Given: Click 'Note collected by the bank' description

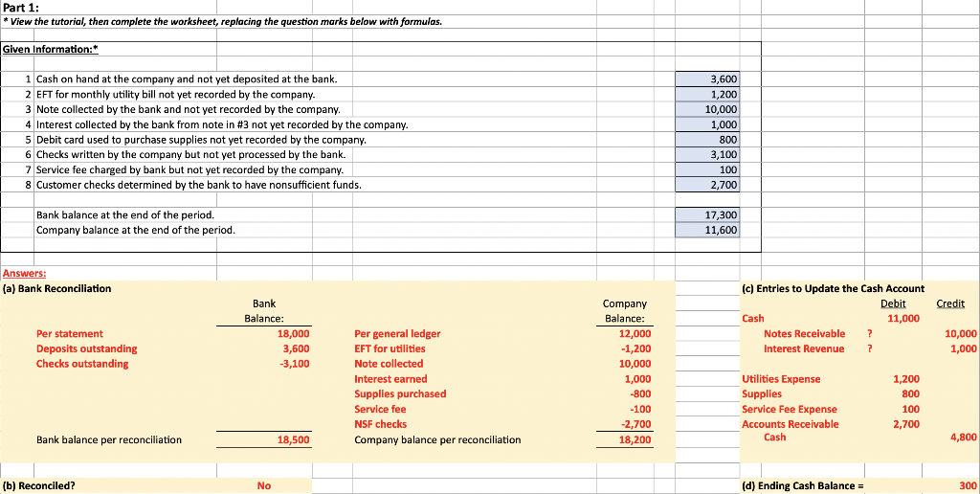Looking at the screenshot, I should point(189,109).
